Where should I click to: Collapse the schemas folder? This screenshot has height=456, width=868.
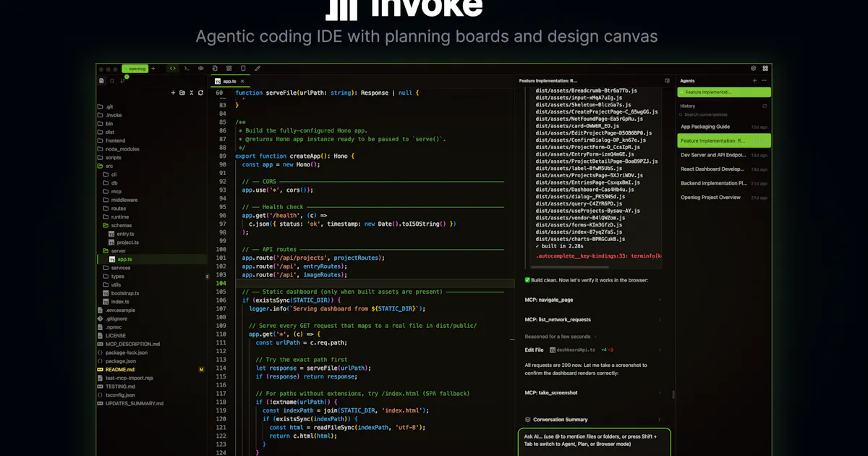[117, 225]
